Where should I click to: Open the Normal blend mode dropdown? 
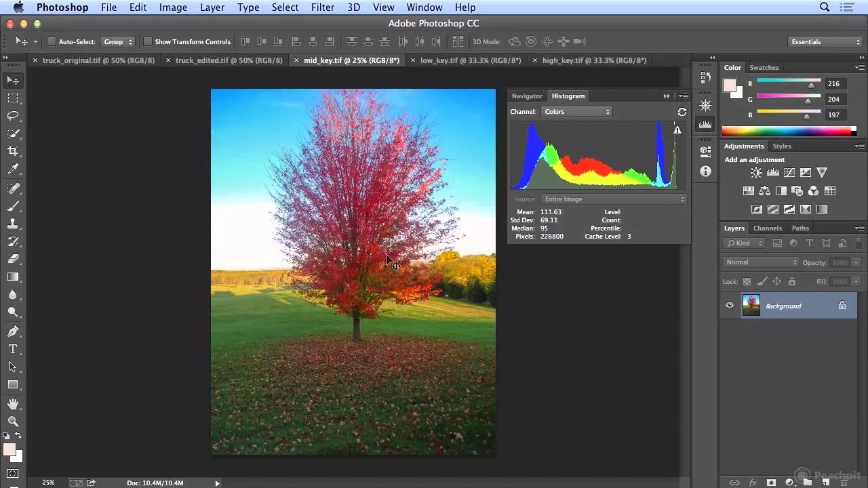pyautogui.click(x=761, y=262)
